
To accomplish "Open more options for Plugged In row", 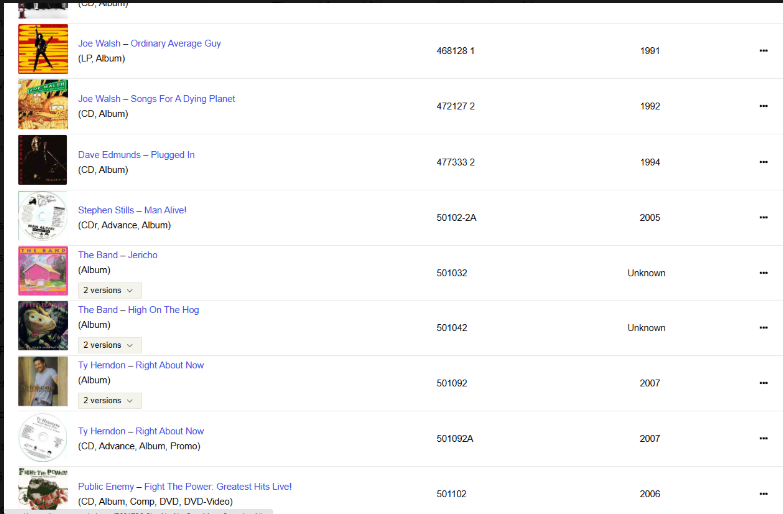I will tap(763, 162).
